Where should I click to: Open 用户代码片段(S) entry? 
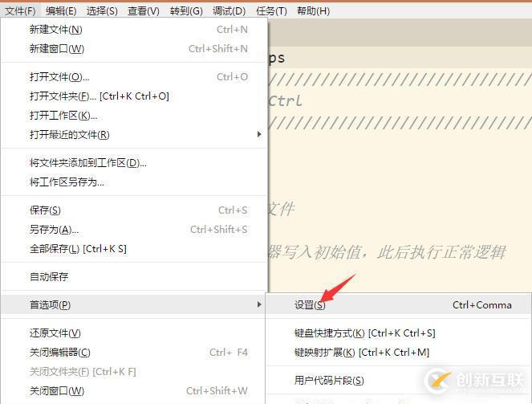[398, 380]
